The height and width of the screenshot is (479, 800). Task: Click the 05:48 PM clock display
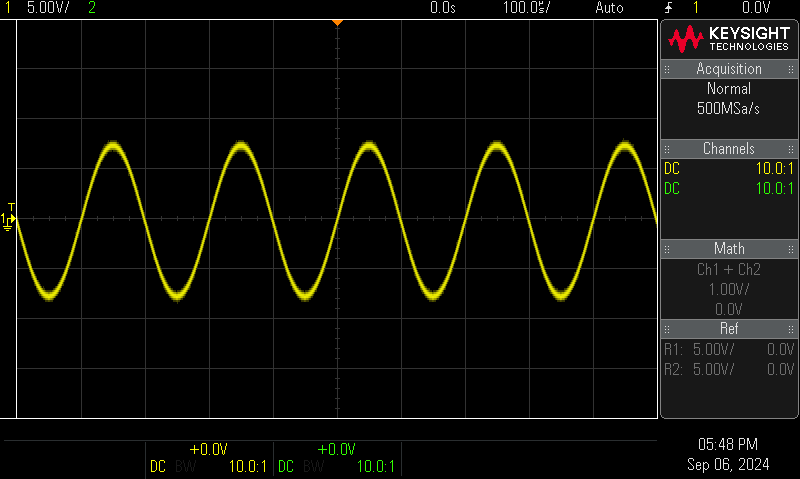tap(728, 444)
